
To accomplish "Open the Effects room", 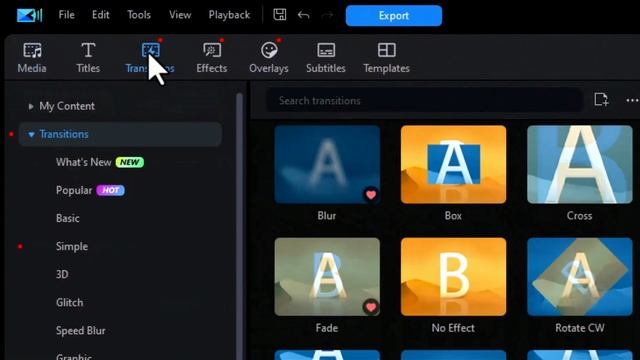I will [x=211, y=58].
